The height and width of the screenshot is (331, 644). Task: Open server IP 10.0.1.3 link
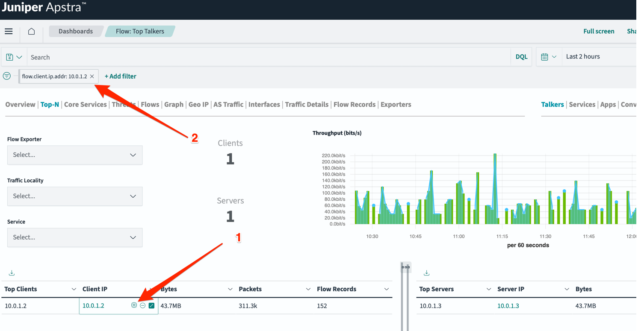[x=508, y=306]
